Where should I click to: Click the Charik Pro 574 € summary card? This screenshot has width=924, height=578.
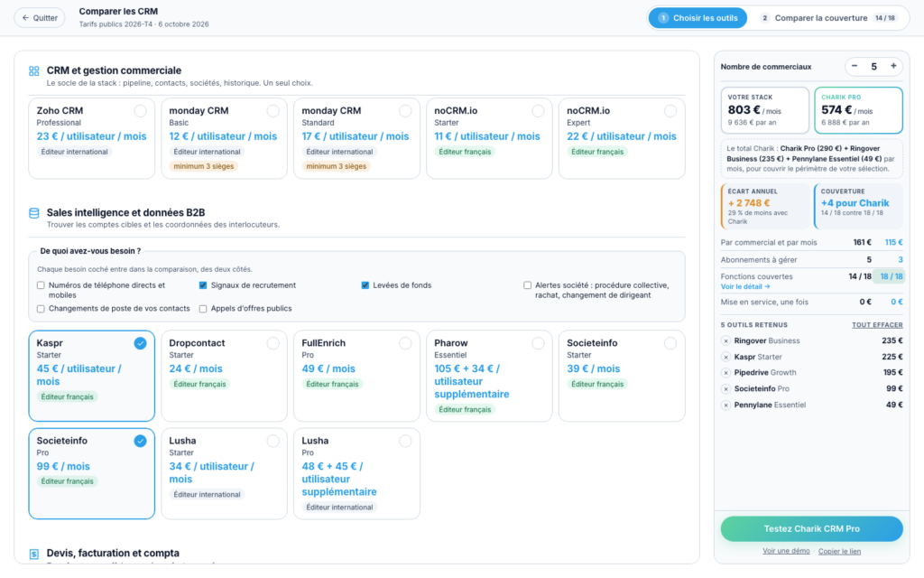858,110
